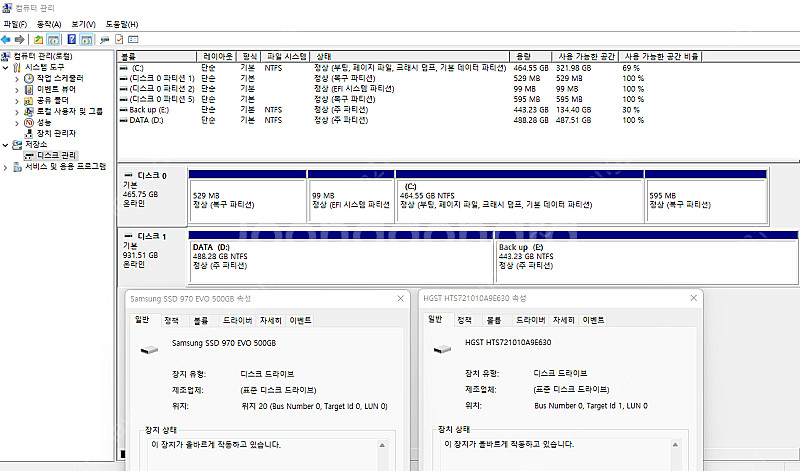
Task: Toggle the Show/Hide Action Pane icon
Action: click(87, 39)
